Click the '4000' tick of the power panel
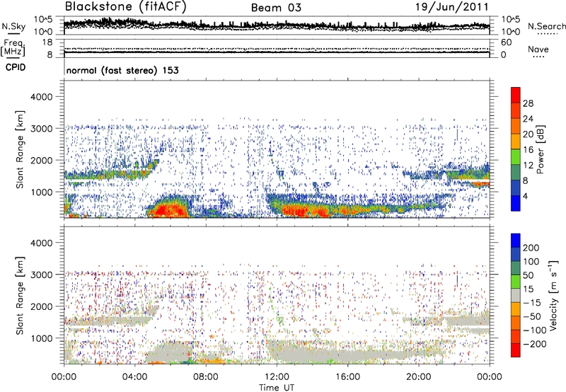This screenshot has height=392, width=566. (41, 97)
